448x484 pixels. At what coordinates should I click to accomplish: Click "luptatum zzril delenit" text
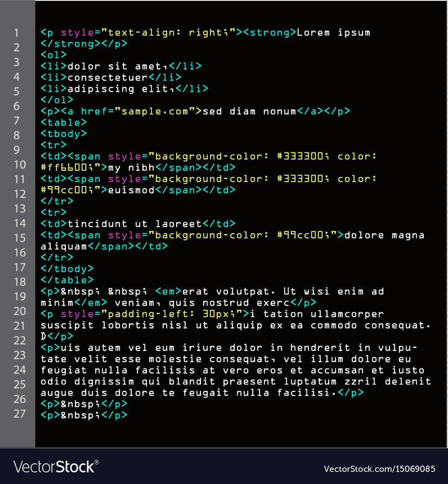[x=357, y=382]
